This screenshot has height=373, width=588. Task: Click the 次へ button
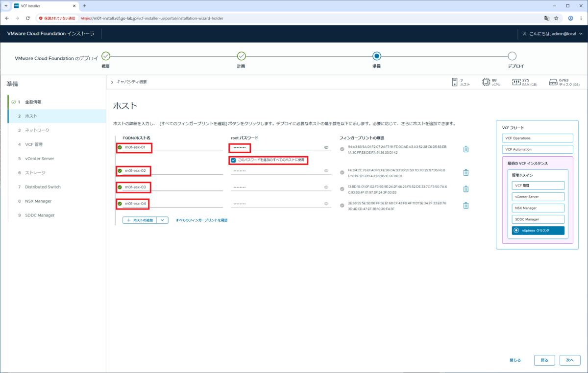(570, 360)
